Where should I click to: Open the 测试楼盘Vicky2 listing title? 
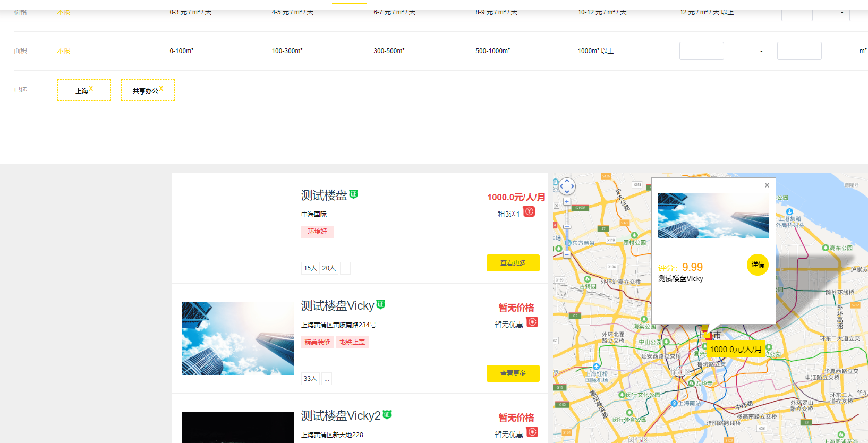pos(341,416)
